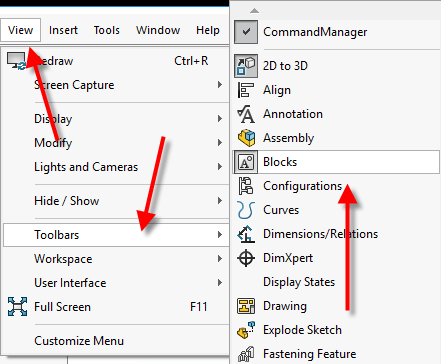The width and height of the screenshot is (441, 364).
Task: Click the Align toolbar label
Action: click(x=277, y=90)
